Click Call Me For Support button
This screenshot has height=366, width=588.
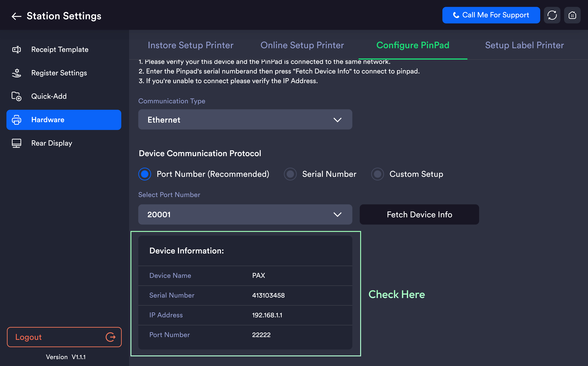[491, 15]
